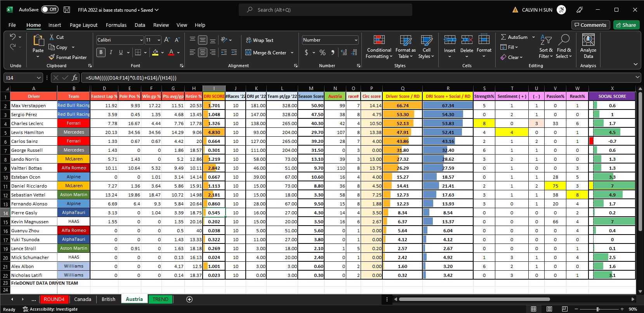
Task: Click the Fill Color yellow bucket
Action: pyautogui.click(x=155, y=52)
